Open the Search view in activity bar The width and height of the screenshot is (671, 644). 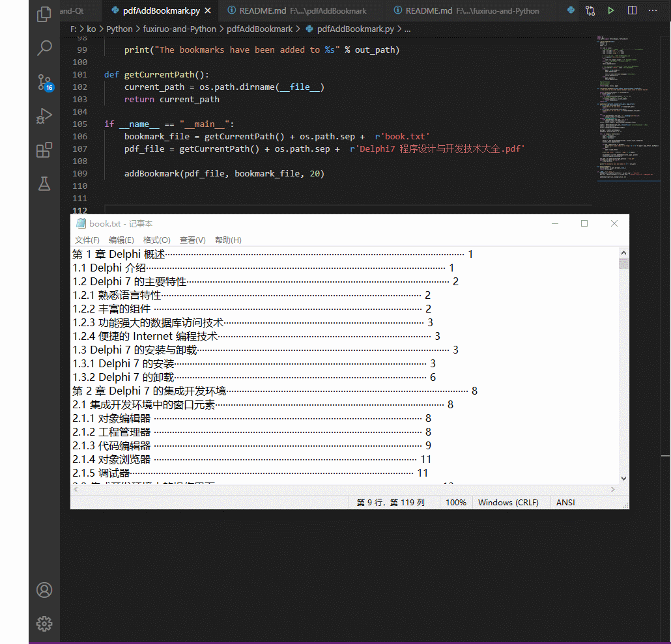[x=44, y=48]
